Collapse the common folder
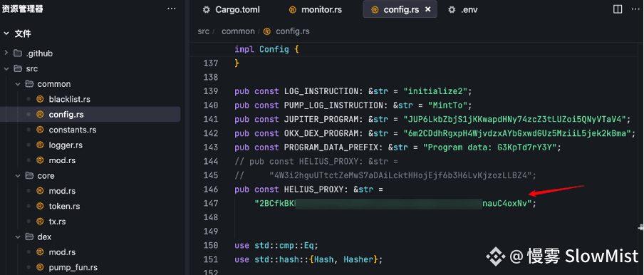 [x=18, y=84]
